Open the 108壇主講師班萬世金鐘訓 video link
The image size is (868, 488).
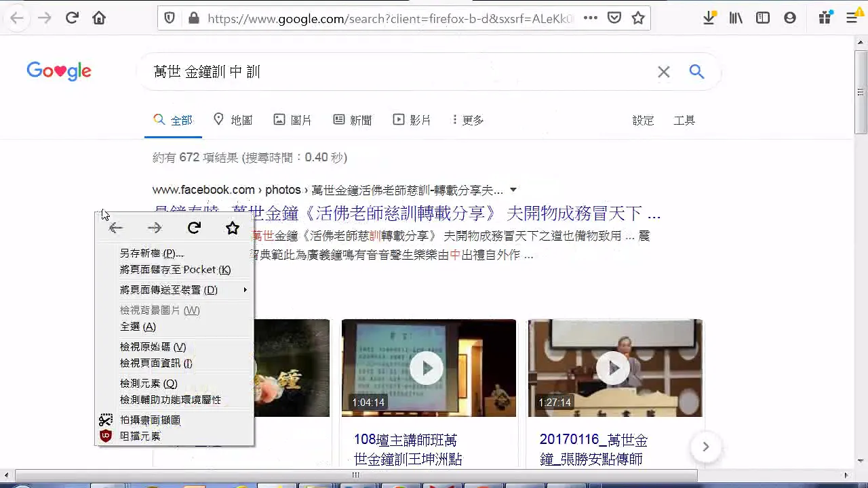click(x=408, y=449)
